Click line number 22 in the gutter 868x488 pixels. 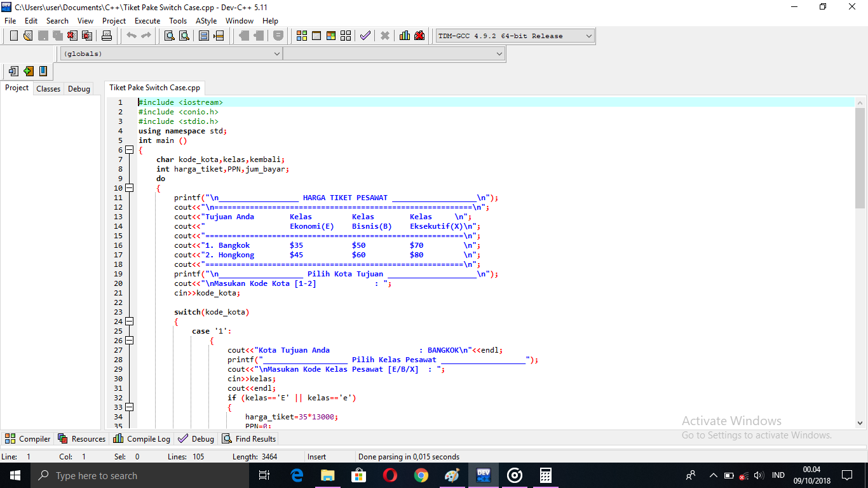[118, 302]
